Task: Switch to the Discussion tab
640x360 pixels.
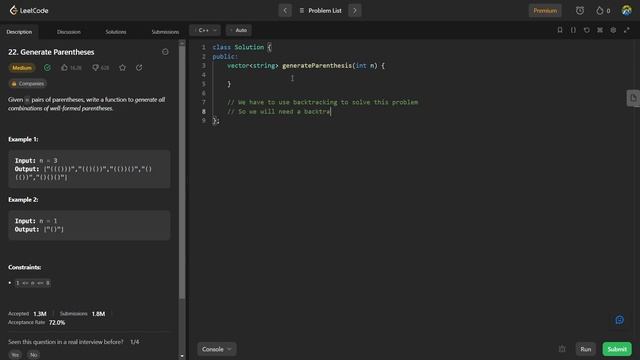Action: pos(69,32)
